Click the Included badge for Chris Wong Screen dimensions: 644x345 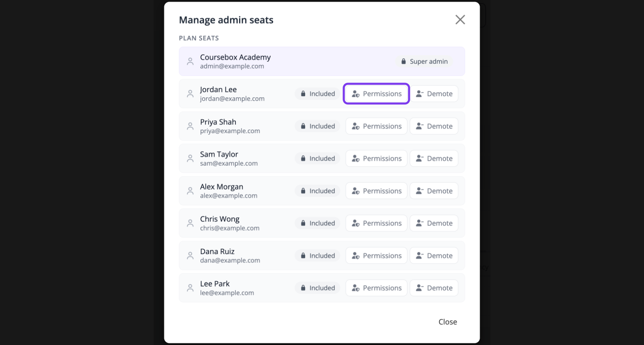(x=317, y=223)
